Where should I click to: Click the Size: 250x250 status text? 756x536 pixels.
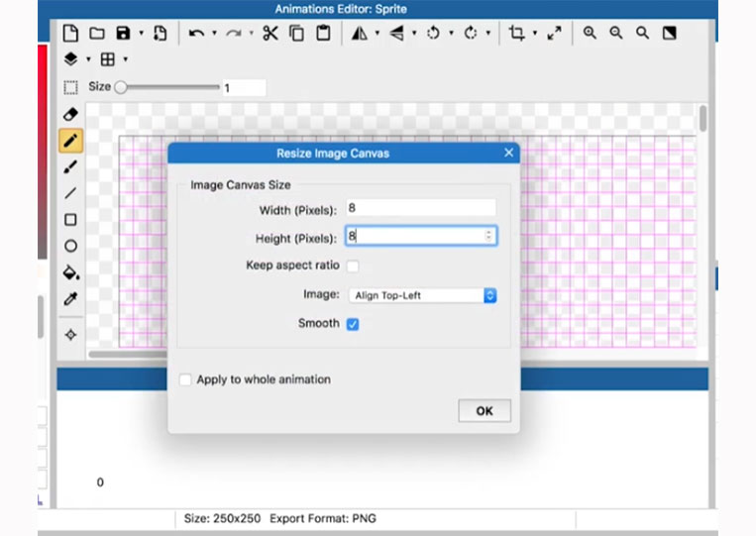[x=222, y=518]
